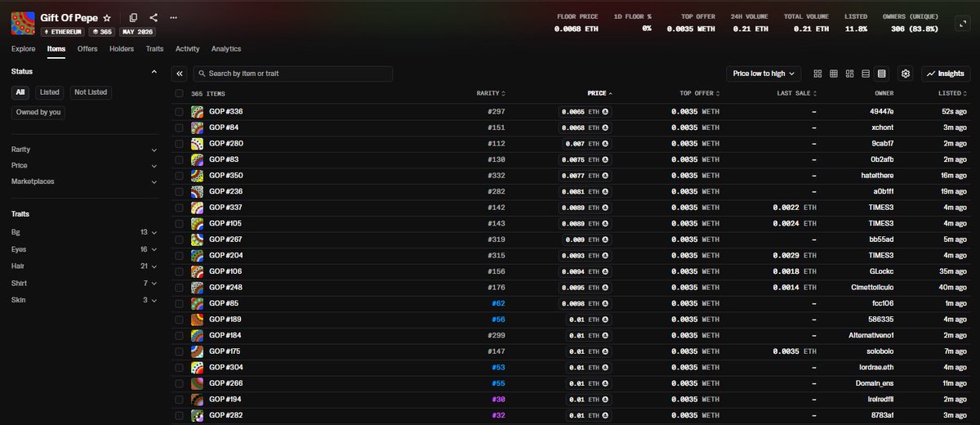The image size is (980, 425).
Task: Add GOP #248 to cart at 0.0095 ETH
Action: tap(585, 287)
